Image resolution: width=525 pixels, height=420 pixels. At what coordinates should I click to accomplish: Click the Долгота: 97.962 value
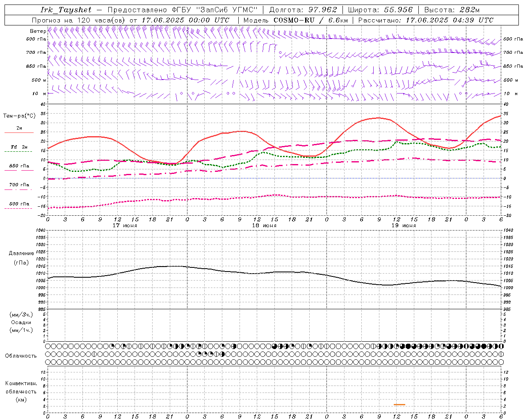303,10
